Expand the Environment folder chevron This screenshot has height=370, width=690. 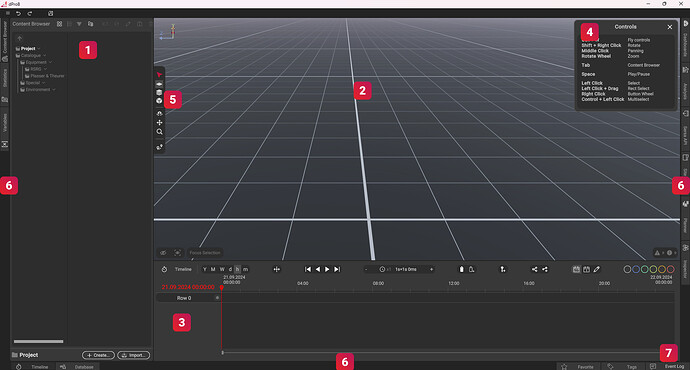pyautogui.click(x=54, y=90)
